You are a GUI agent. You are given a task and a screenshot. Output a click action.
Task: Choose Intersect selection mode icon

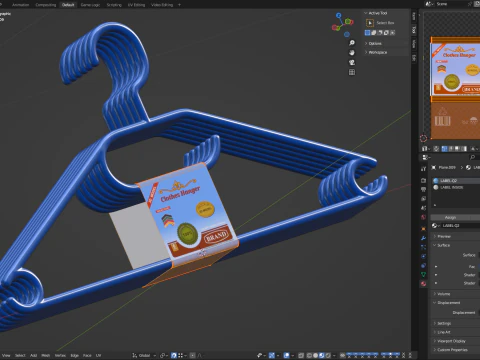(x=393, y=33)
